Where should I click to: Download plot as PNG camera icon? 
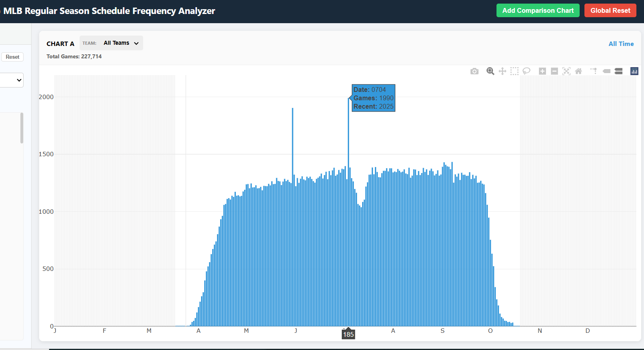tap(475, 71)
